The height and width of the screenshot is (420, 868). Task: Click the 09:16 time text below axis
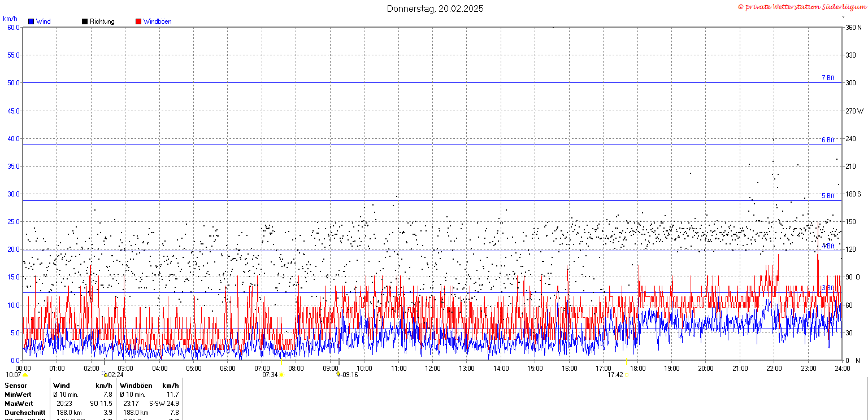tap(350, 375)
